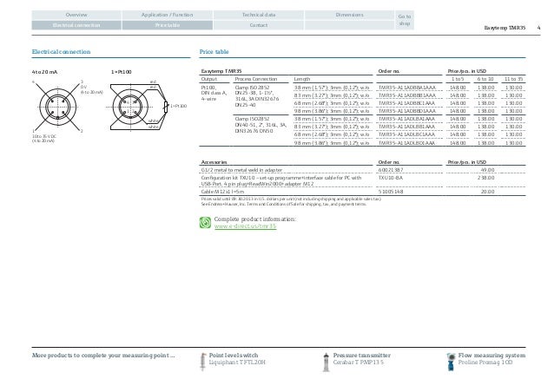Click the green e-direct icon
The width and height of the screenshot is (554, 392).
pos(205,223)
